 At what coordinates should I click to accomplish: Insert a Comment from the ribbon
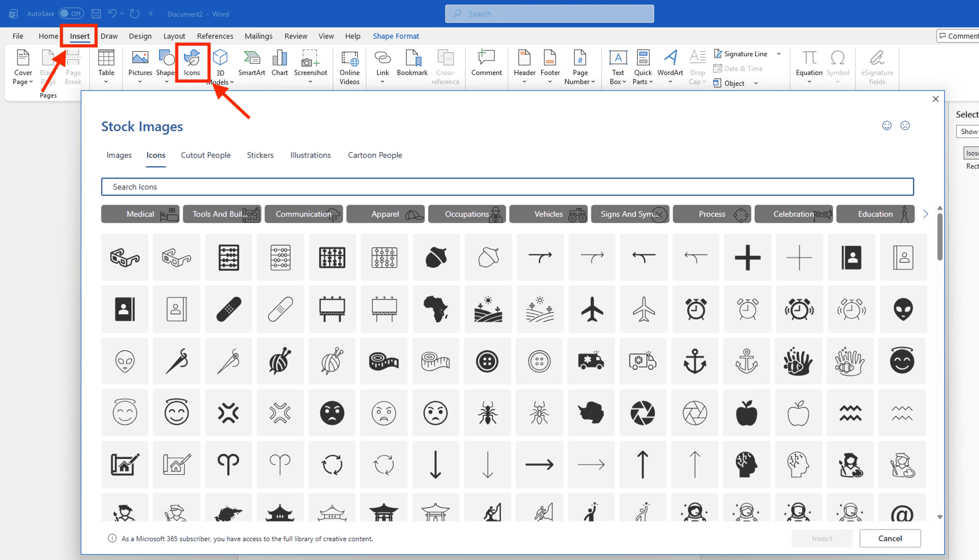487,62
